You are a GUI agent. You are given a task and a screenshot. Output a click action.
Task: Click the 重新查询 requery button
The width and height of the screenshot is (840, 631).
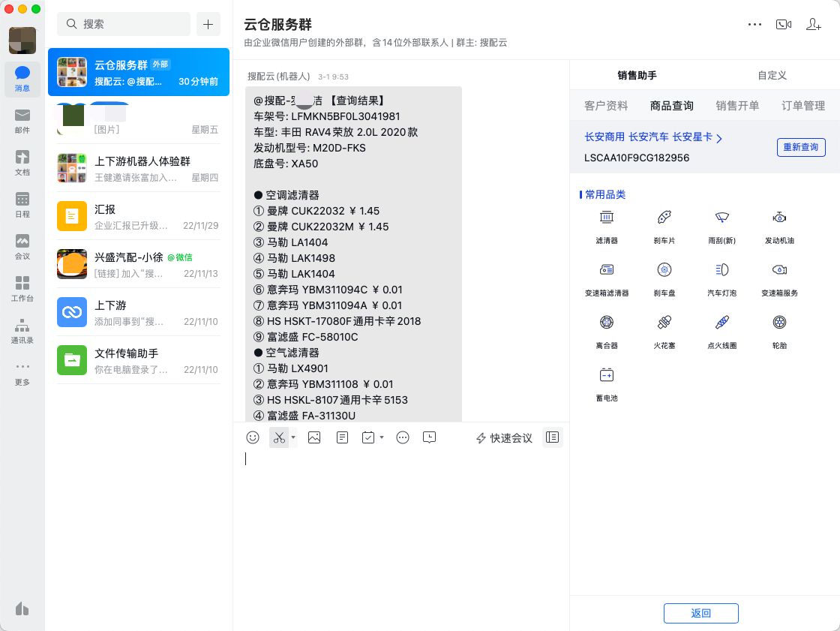tap(801, 147)
